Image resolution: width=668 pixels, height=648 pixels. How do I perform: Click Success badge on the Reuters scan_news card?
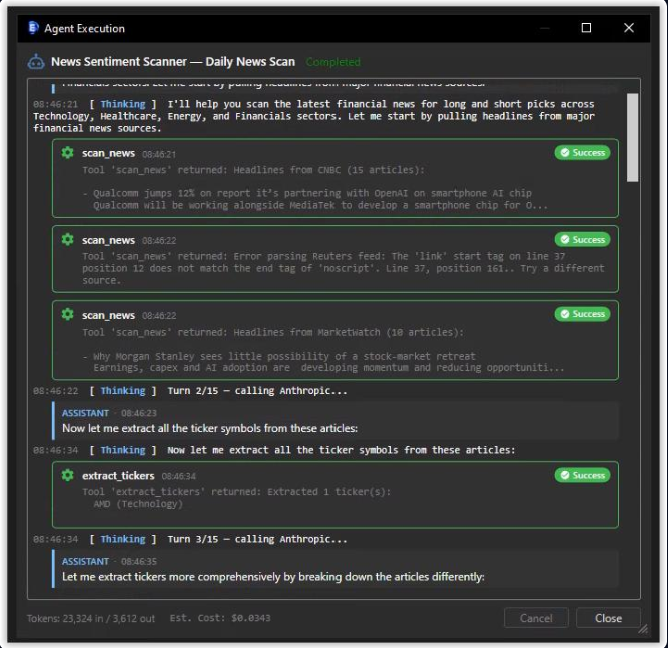tap(582, 239)
